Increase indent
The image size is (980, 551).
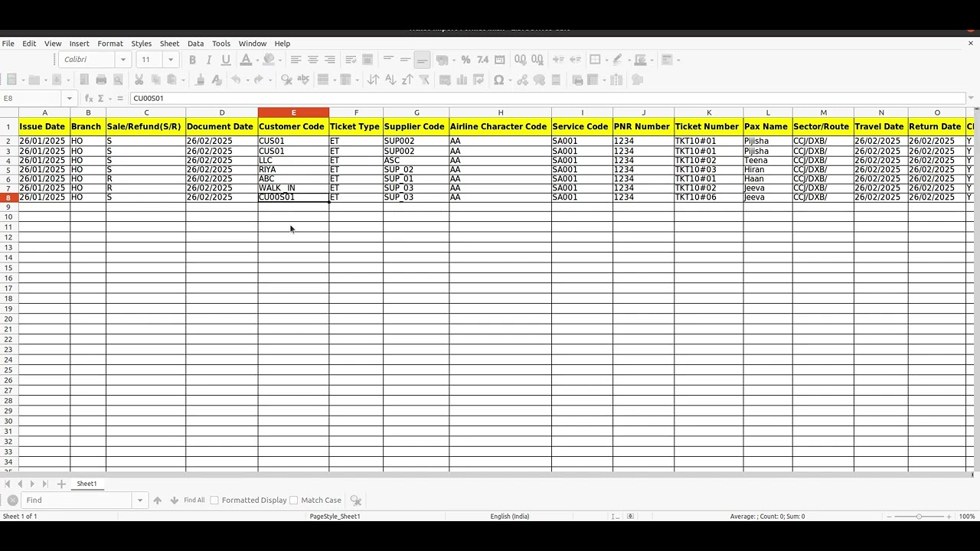tap(558, 60)
